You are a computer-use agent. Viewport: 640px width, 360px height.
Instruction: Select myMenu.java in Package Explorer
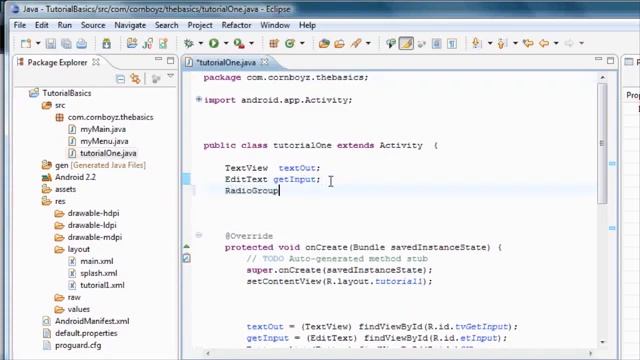click(x=104, y=141)
